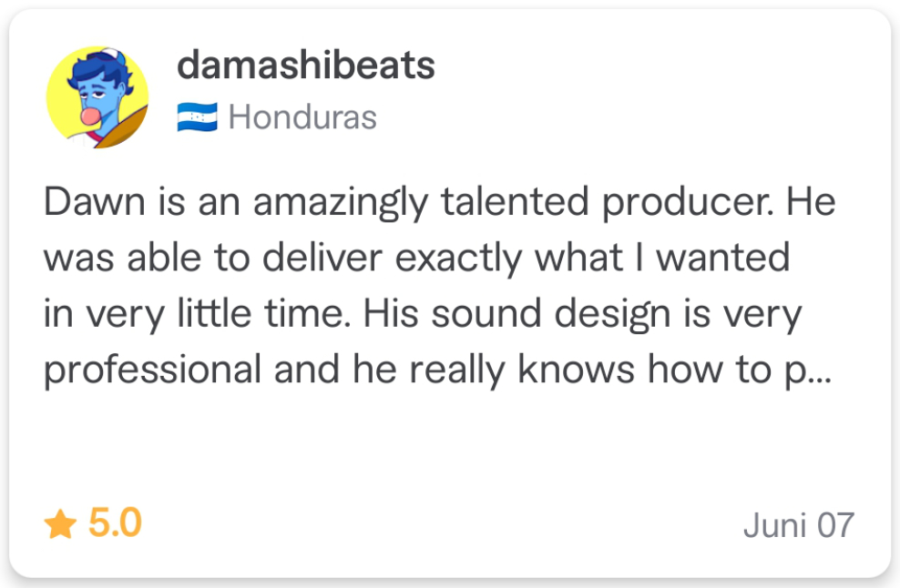Screen dimensions: 900x588
Task: Click the line 'was able to deliver exactly'
Action: coord(417,259)
